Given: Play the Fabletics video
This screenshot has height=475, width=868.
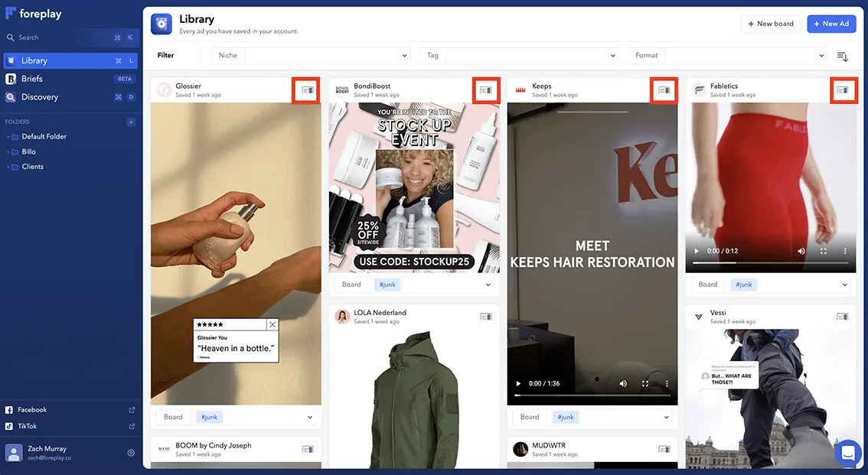Looking at the screenshot, I should pyautogui.click(x=697, y=251).
